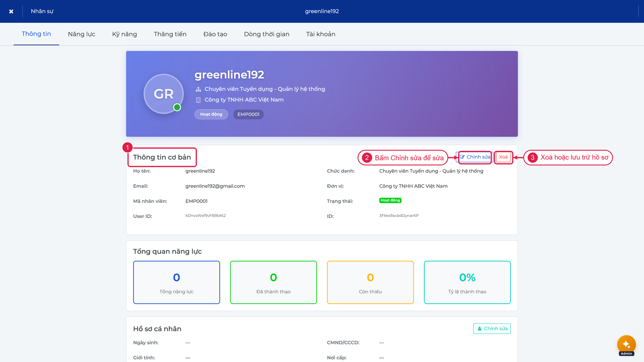Click the red Xoá button
Viewport: 644px width, 362px height.
[x=503, y=157]
